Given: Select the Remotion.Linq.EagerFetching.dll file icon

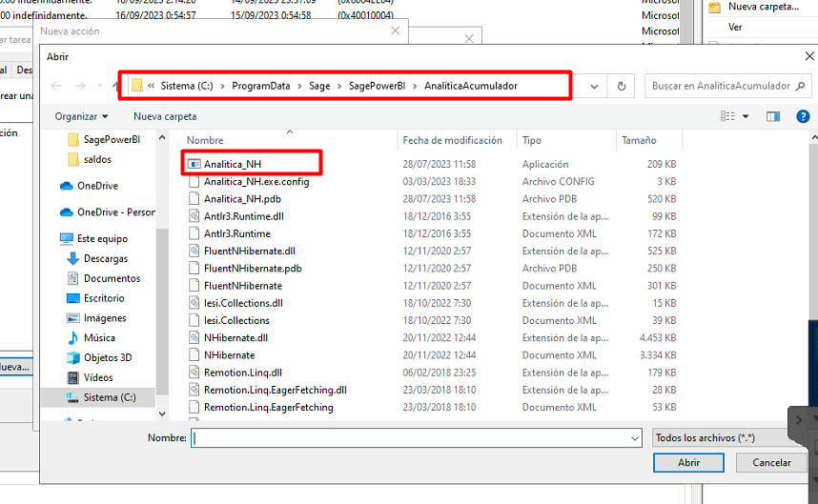Looking at the screenshot, I should coord(194,390).
